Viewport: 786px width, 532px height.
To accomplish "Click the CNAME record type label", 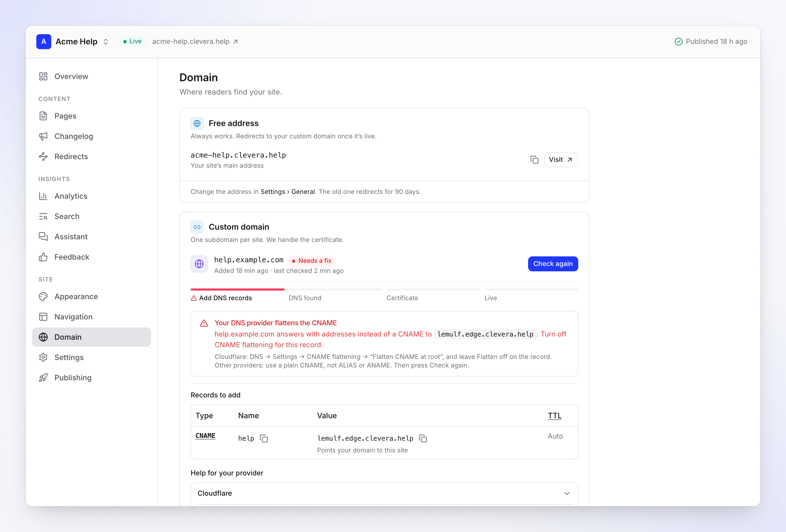I will coord(205,436).
